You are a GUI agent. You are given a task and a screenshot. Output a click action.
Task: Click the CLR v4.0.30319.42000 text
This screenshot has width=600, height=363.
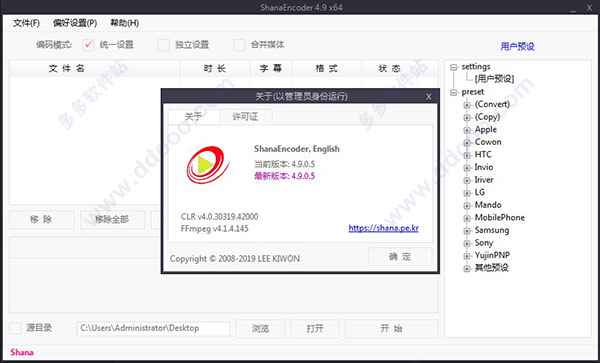click(x=220, y=216)
